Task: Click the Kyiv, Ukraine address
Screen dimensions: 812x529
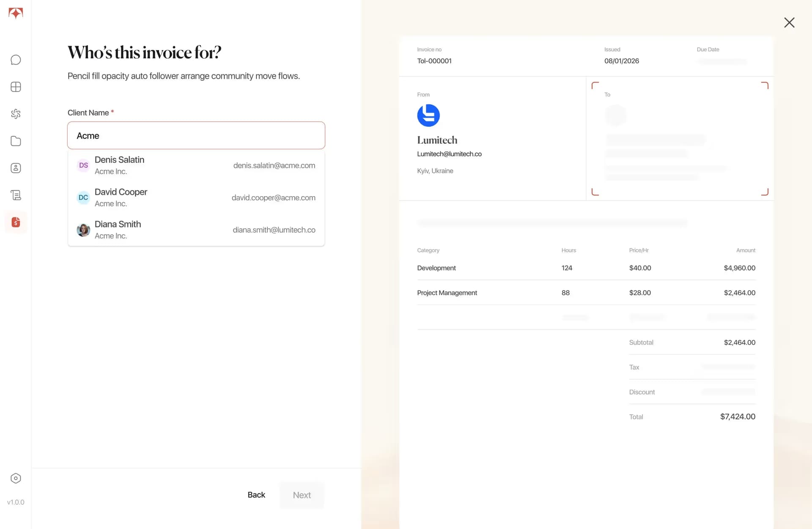Action: (x=435, y=171)
